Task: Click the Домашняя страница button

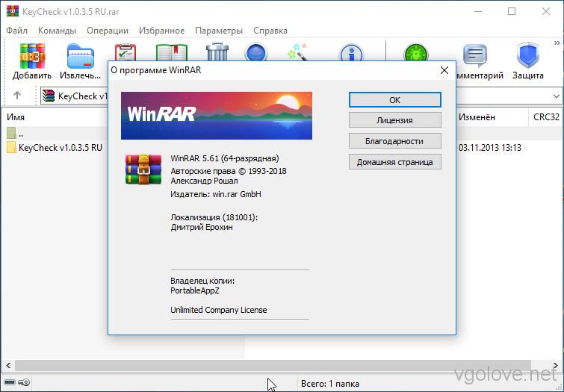Action: click(x=394, y=162)
